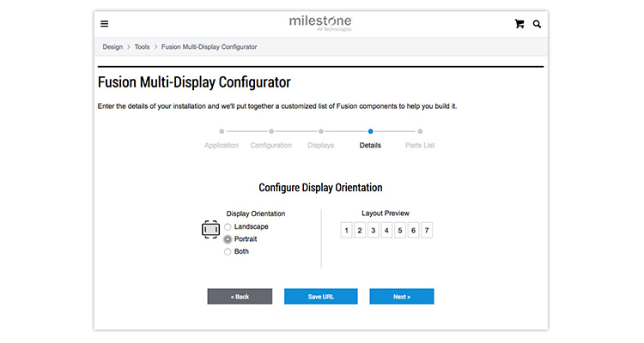Go to Design breadcrumb

(112, 47)
